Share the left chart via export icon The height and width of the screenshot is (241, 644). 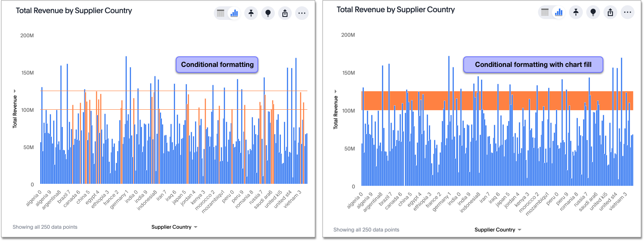pos(285,14)
